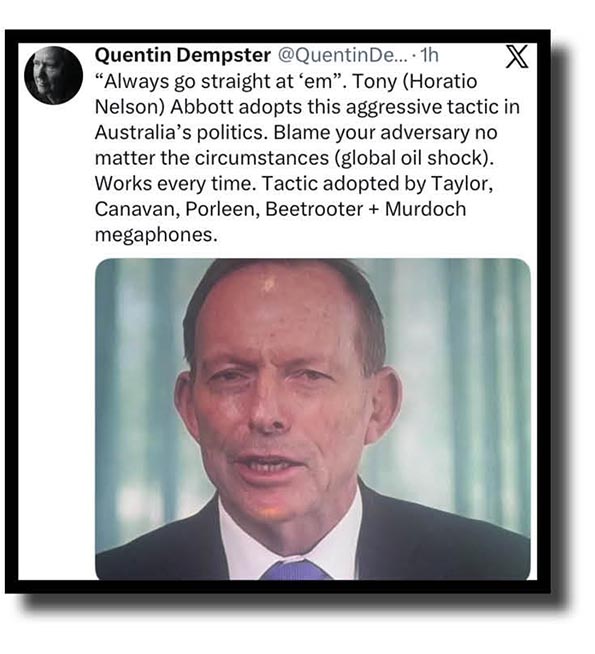Click the name "Canavan," in the post
Image resolution: width=595 pixels, height=654 pixels.
click(x=137, y=209)
